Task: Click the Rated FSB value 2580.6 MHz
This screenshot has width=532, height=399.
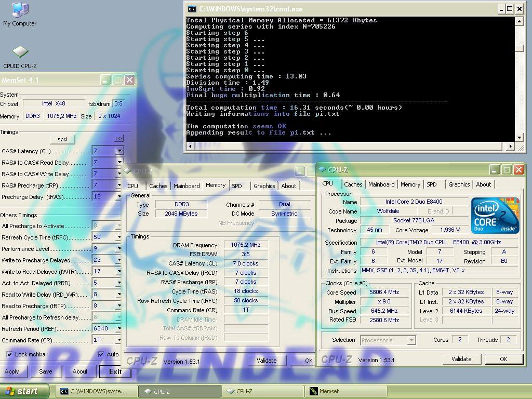Action: coord(384,320)
